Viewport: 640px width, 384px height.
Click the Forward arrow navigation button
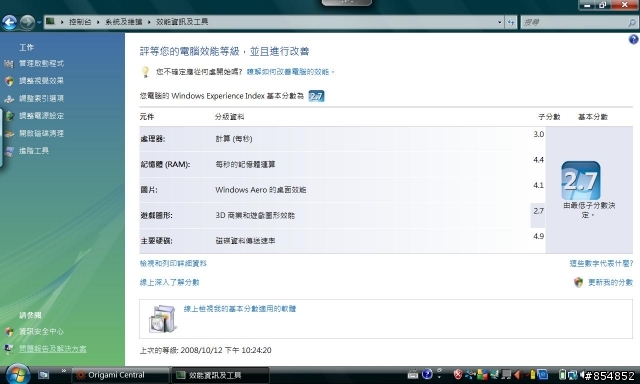27,22
